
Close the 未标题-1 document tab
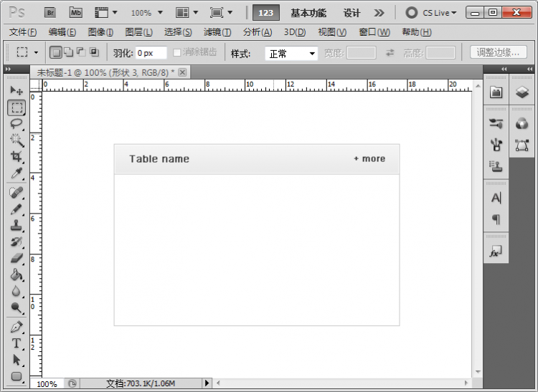click(x=182, y=72)
